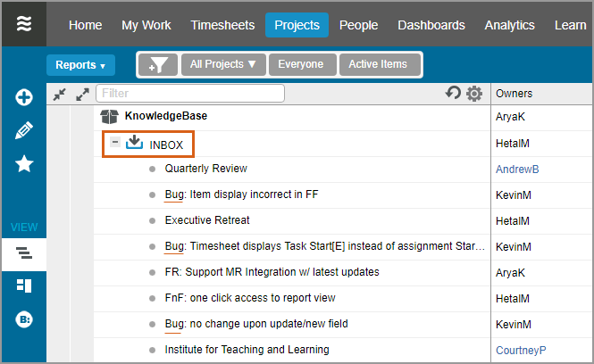Click the add filter funnel button
Image resolution: width=594 pixels, height=364 pixels.
(x=158, y=65)
